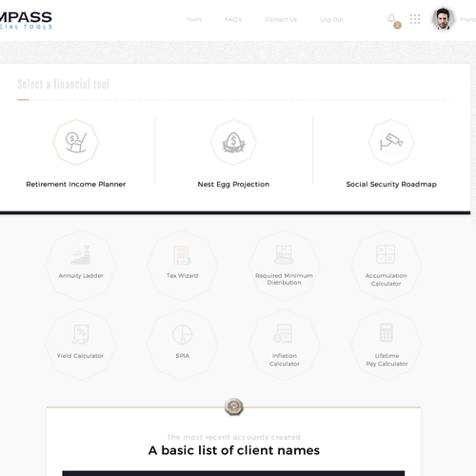Click the notification count badge

[x=397, y=26]
